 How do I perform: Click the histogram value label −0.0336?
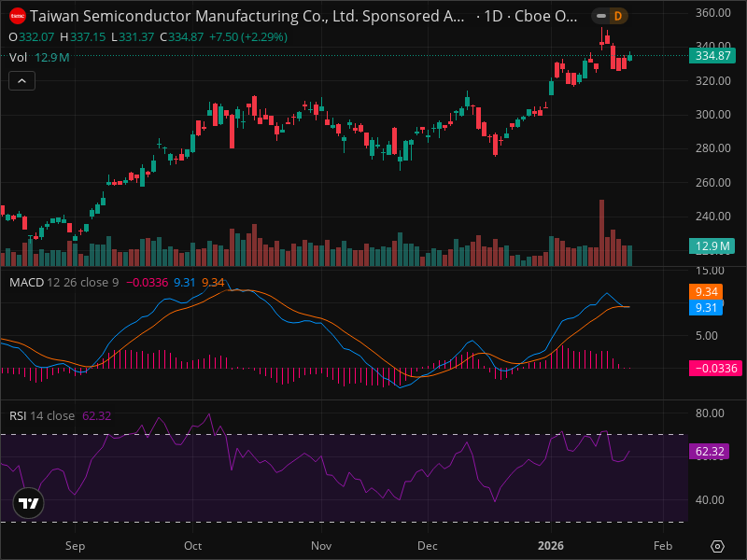click(x=715, y=368)
